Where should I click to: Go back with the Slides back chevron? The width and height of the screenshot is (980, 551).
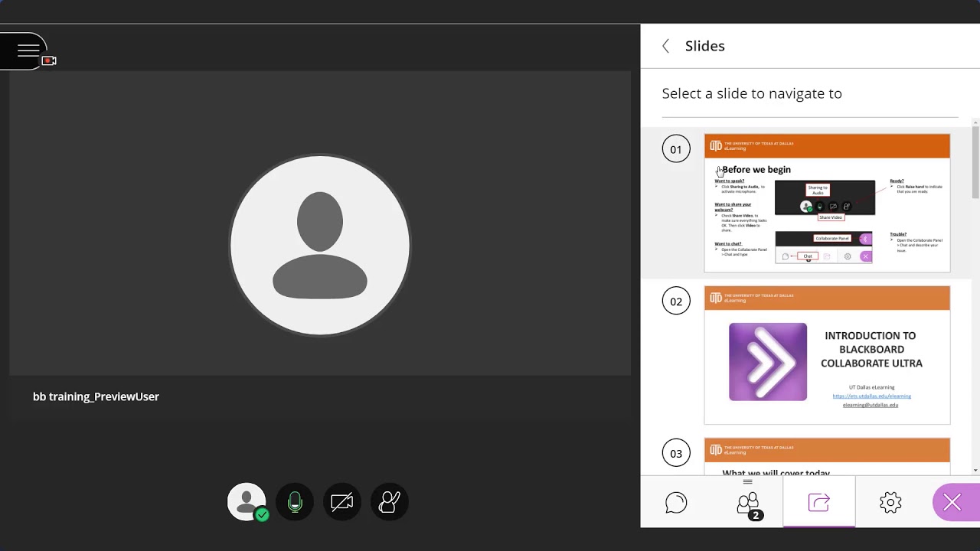click(x=665, y=46)
